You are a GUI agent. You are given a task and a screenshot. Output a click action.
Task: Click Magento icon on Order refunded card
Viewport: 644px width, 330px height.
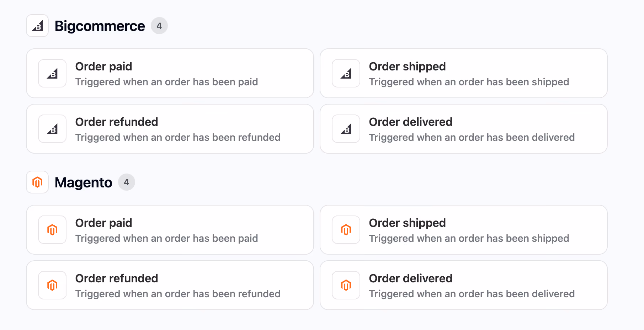coord(52,285)
